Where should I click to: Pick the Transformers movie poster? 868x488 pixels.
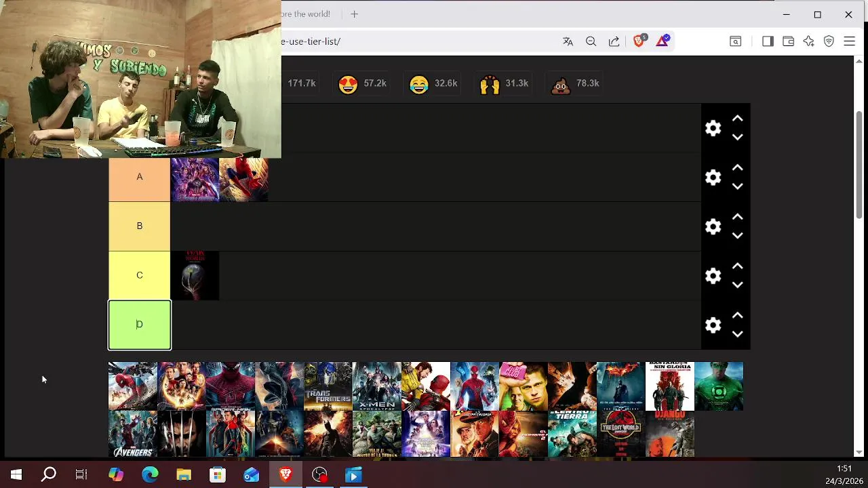coord(328,386)
